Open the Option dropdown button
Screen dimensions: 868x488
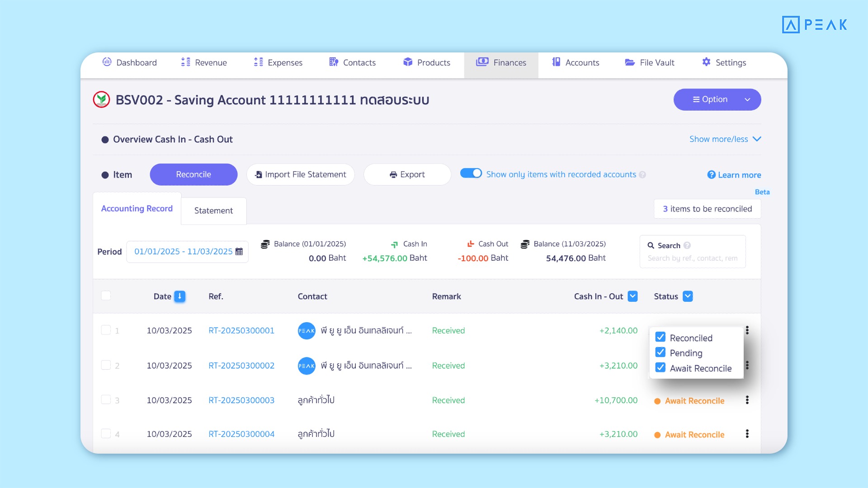click(717, 99)
